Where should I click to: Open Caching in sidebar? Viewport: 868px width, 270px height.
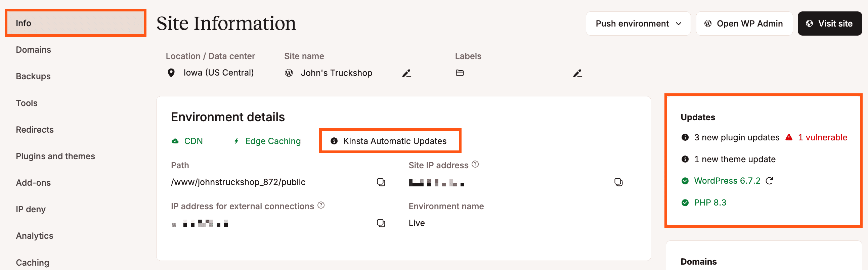click(x=32, y=263)
